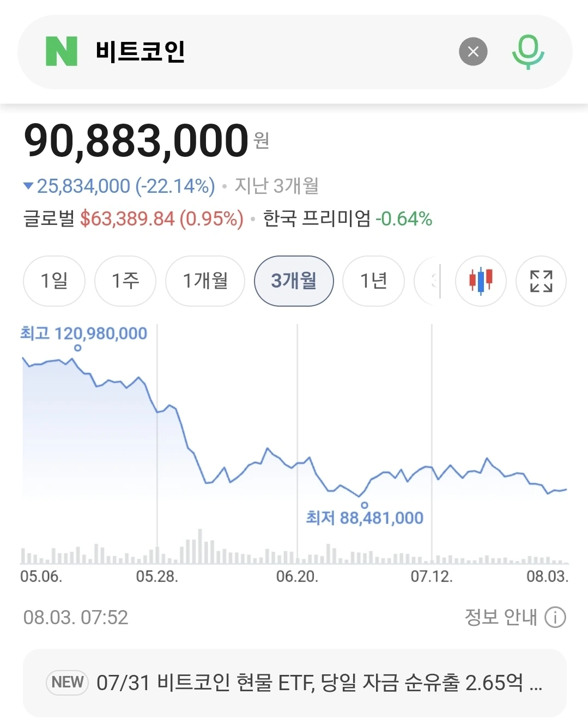Tap the green Naver N logo

pyautogui.click(x=62, y=51)
